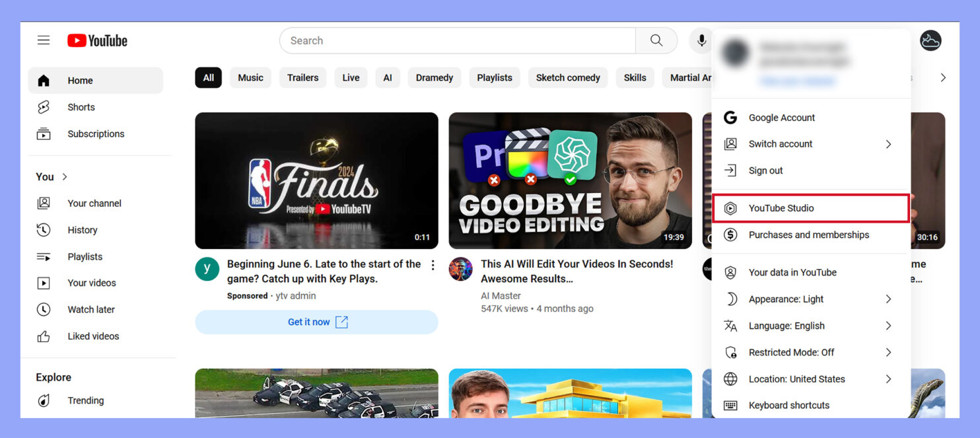Viewport: 980px width, 438px height.
Task: Open Trending under Explore
Action: pyautogui.click(x=86, y=400)
